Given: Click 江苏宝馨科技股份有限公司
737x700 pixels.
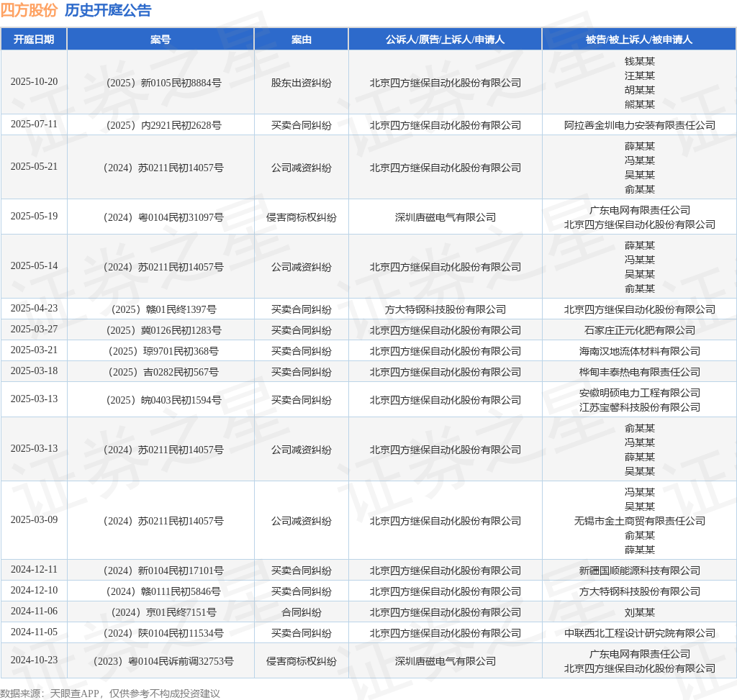Looking at the screenshot, I should (x=640, y=407).
